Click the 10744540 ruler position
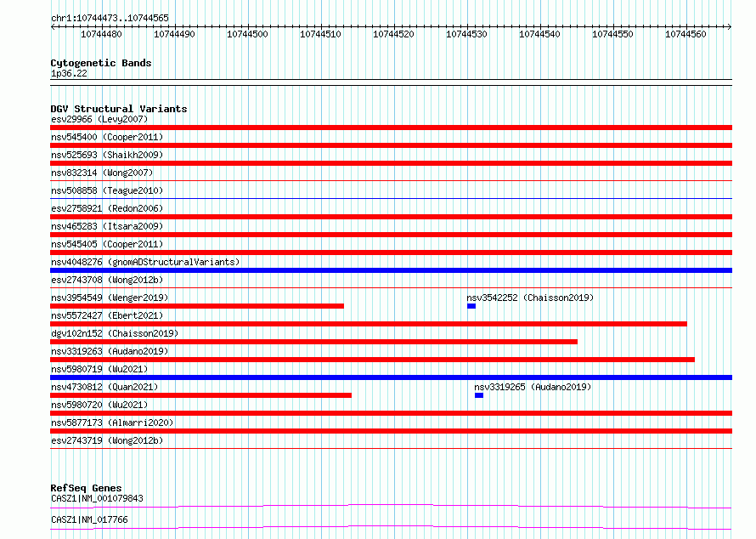 click(539, 34)
